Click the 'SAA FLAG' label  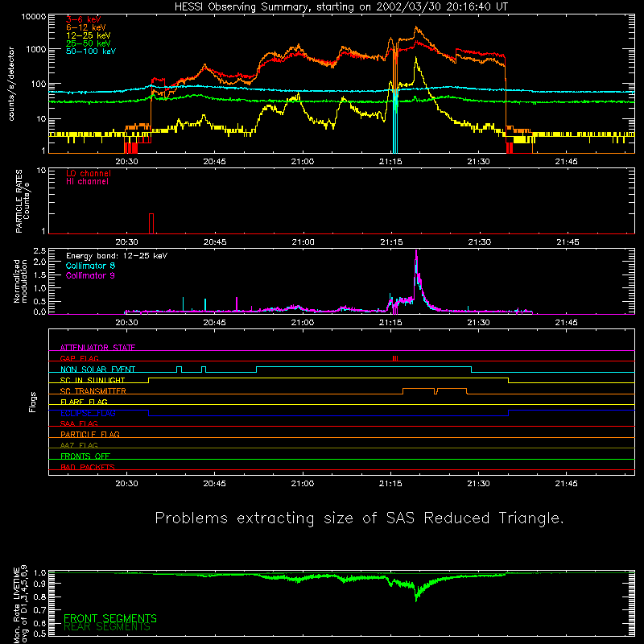coord(79,423)
